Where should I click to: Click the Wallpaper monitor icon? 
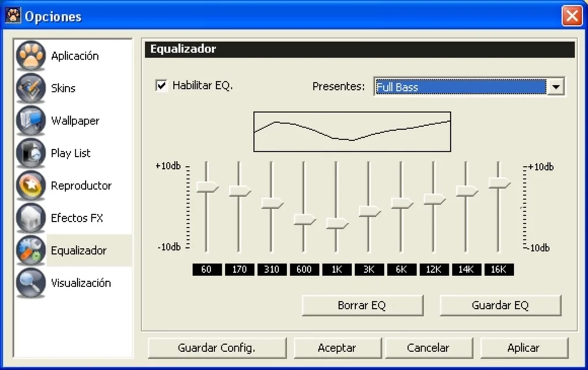coord(31,120)
